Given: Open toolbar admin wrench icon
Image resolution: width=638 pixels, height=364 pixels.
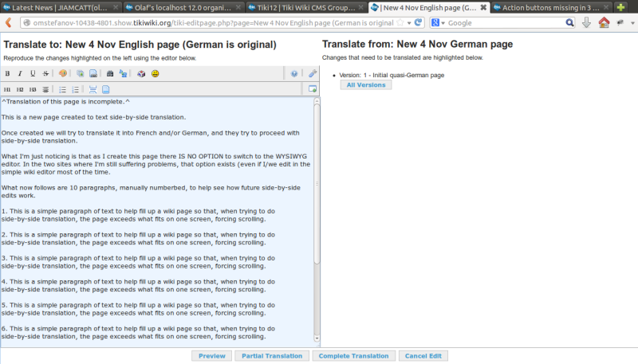Looking at the screenshot, I should (x=313, y=73).
